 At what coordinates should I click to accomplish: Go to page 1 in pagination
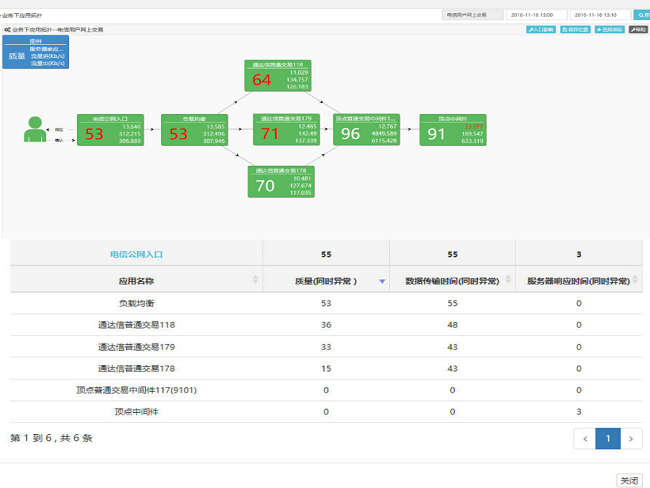[x=608, y=439]
